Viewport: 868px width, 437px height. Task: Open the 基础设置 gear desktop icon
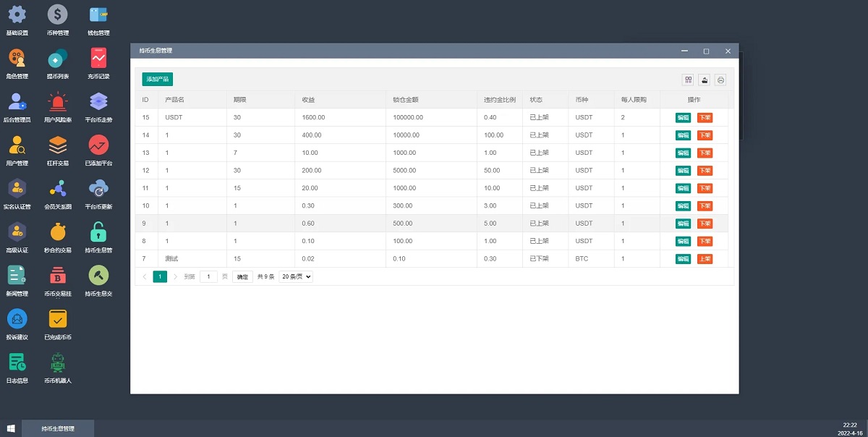point(17,14)
